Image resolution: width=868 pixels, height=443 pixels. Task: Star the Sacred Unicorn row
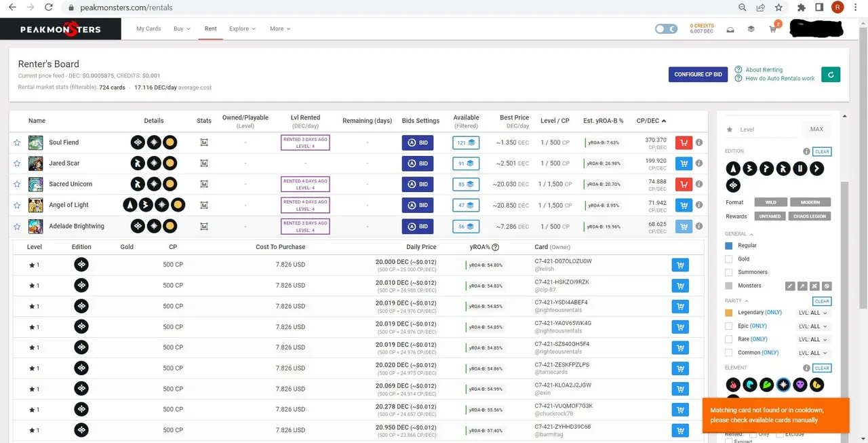(x=17, y=185)
